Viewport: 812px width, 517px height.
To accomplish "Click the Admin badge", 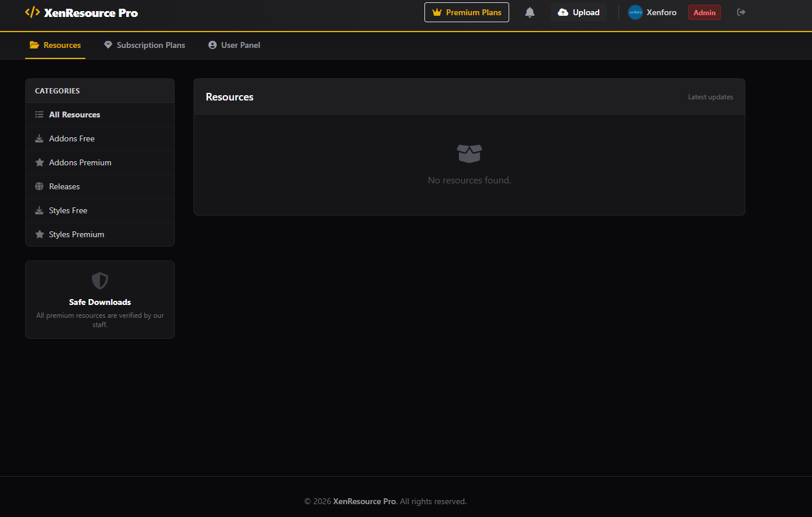I will [x=704, y=12].
